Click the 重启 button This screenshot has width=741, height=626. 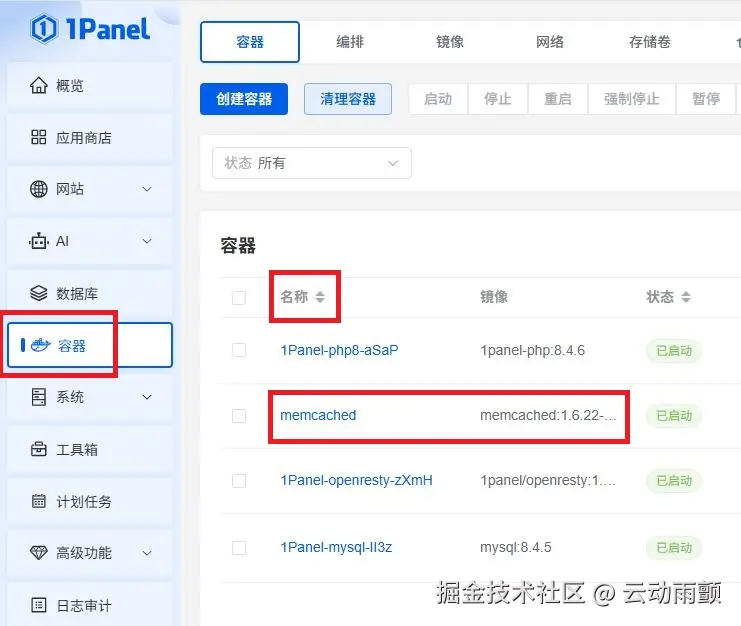(558, 99)
